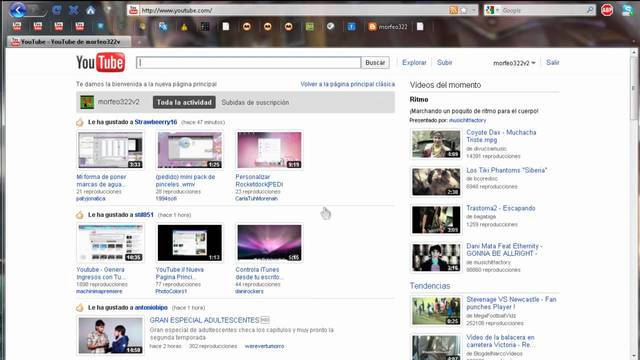Open 'YouTube // Nueva Pagina Princi' link
This screenshot has height=360, width=640.
(180, 273)
